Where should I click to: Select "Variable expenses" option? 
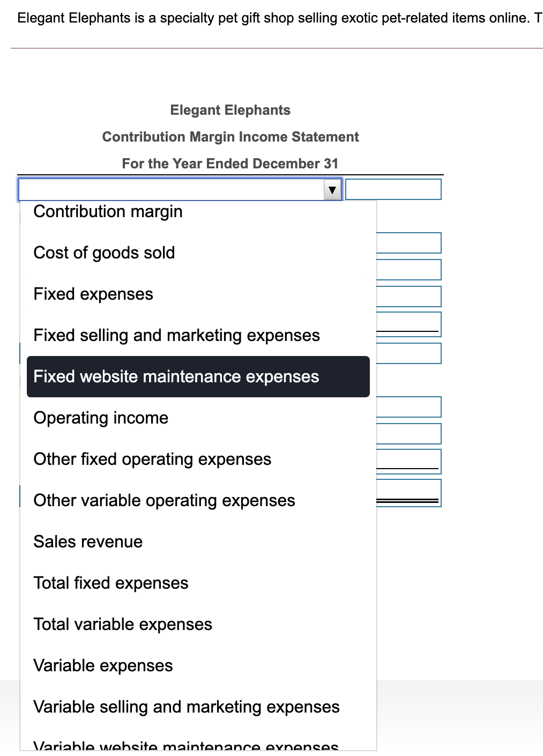coord(103,665)
